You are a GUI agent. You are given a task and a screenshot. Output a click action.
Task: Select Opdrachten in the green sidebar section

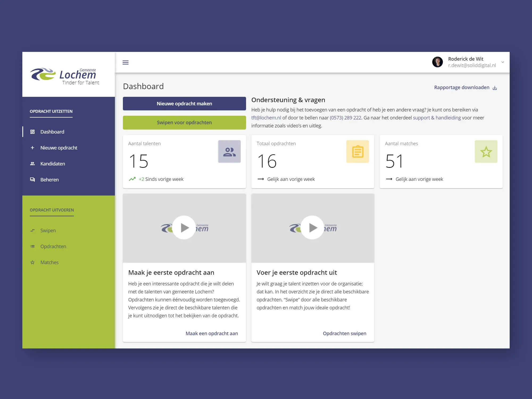pyautogui.click(x=53, y=246)
